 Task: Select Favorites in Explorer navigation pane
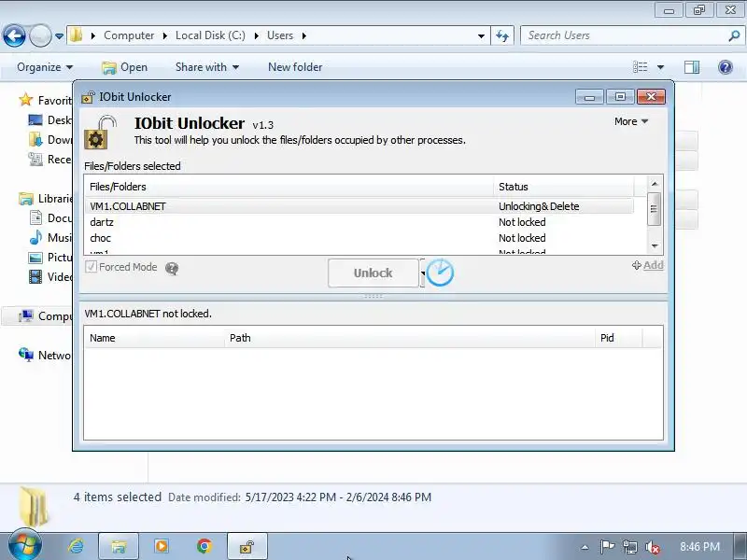click(45, 100)
